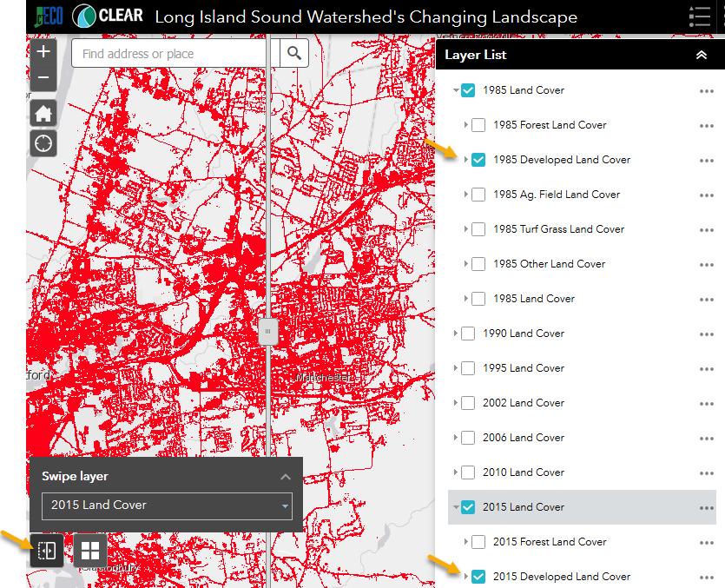Open options for 2010 Land Cover

point(707,472)
